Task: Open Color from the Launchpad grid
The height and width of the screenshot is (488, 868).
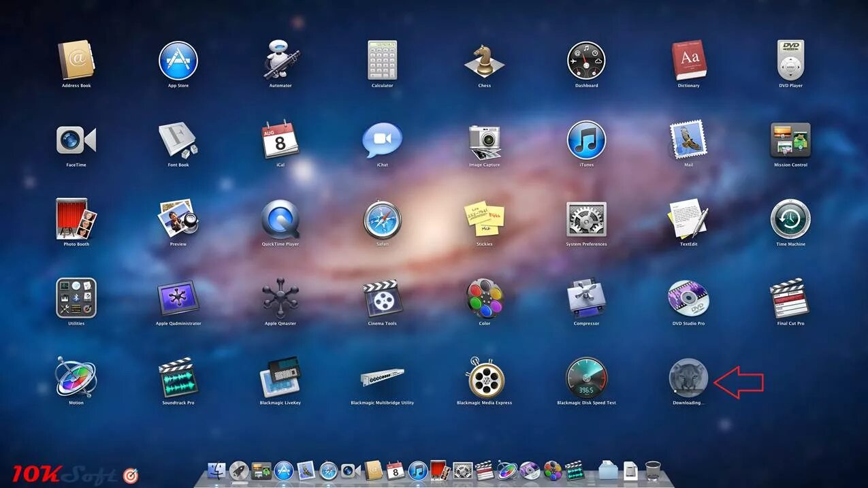Action: 485,298
